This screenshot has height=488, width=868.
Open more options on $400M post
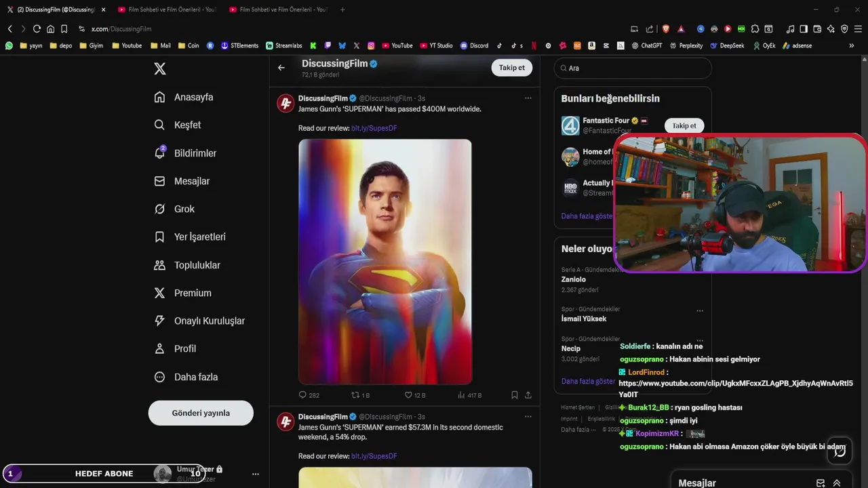point(528,98)
